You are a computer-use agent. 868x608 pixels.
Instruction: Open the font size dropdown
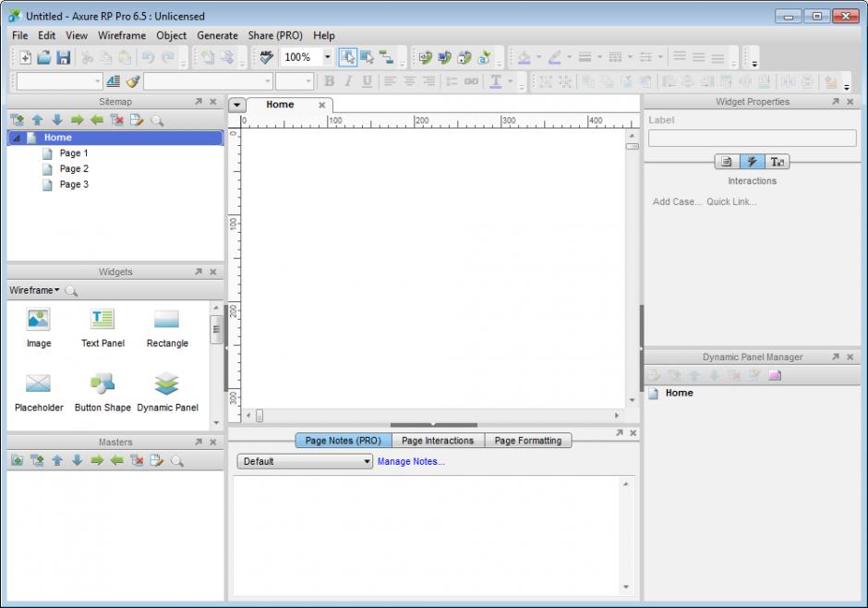308,81
